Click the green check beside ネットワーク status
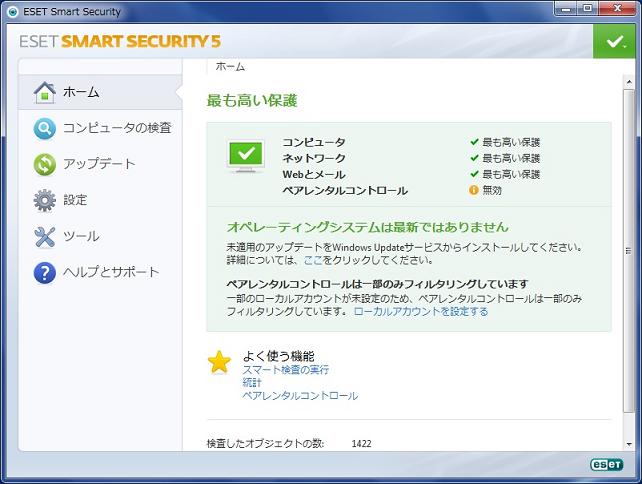642x484 pixels. point(475,158)
